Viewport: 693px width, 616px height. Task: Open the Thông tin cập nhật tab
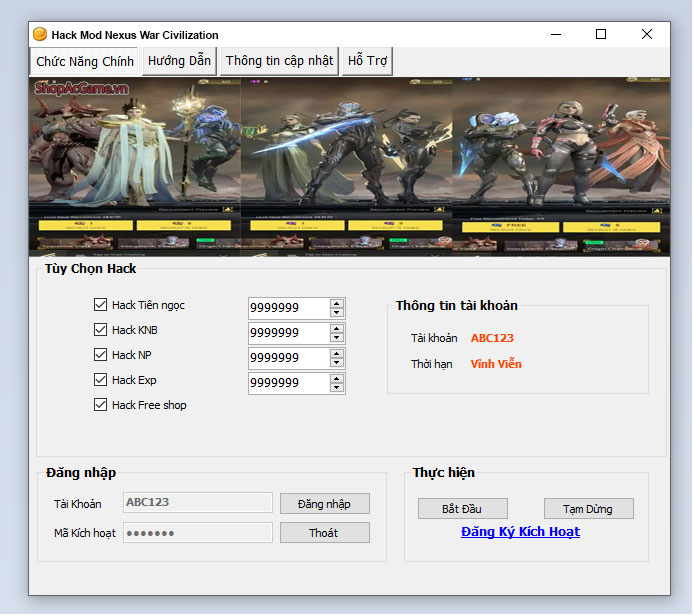(279, 61)
